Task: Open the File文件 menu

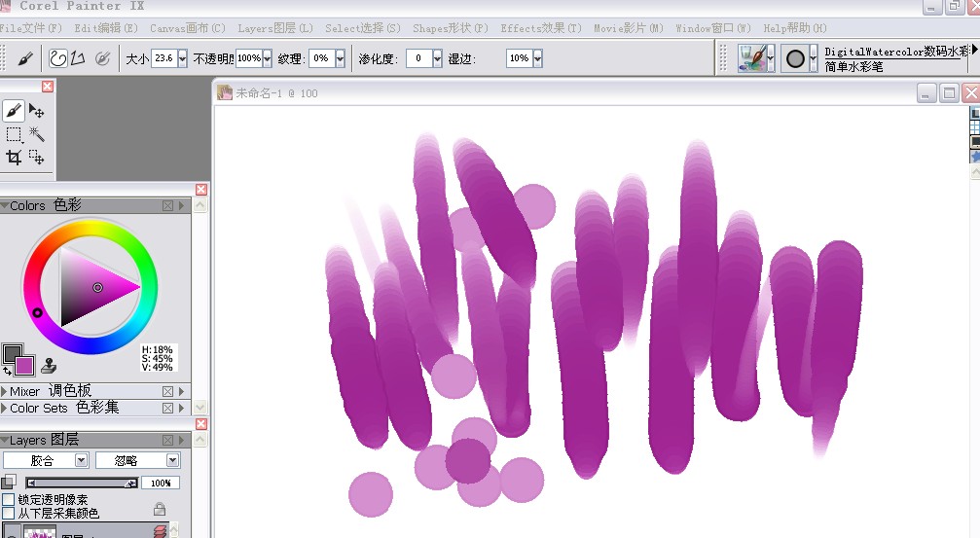Action: (x=30, y=28)
